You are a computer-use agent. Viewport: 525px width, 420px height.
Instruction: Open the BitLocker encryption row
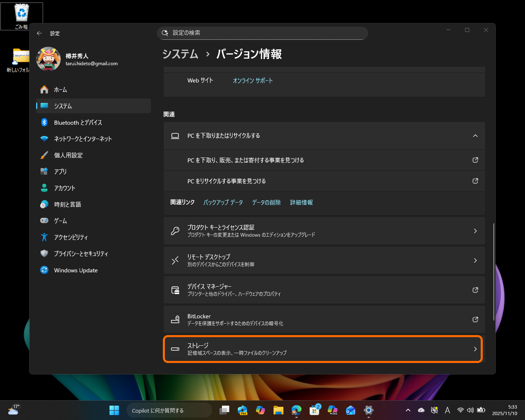pyautogui.click(x=324, y=320)
